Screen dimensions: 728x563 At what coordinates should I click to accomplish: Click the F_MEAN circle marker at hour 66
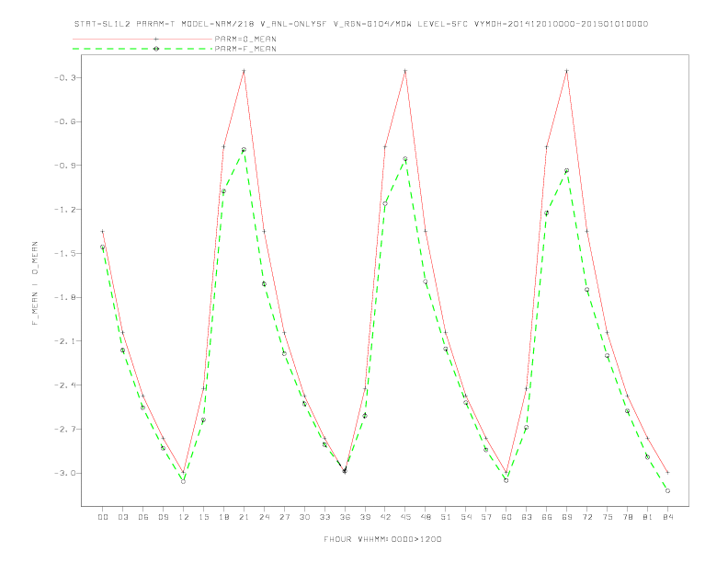pos(547,213)
